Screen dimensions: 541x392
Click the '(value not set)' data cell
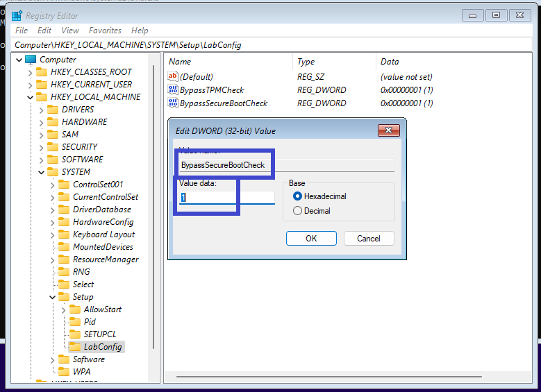406,77
